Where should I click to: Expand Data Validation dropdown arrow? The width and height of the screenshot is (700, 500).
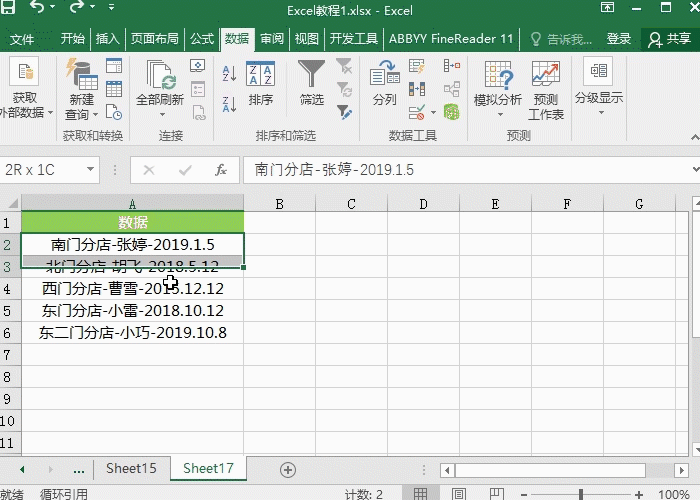point(433,112)
